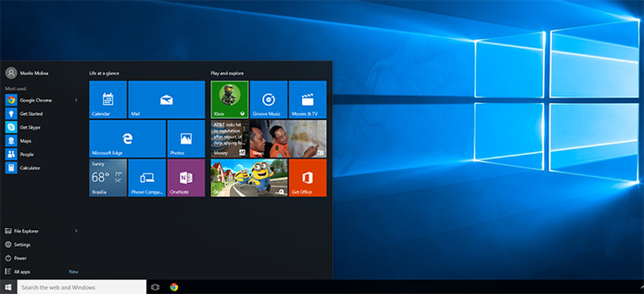Click the New label beside All apps
The height and width of the screenshot is (294, 644).
73,272
